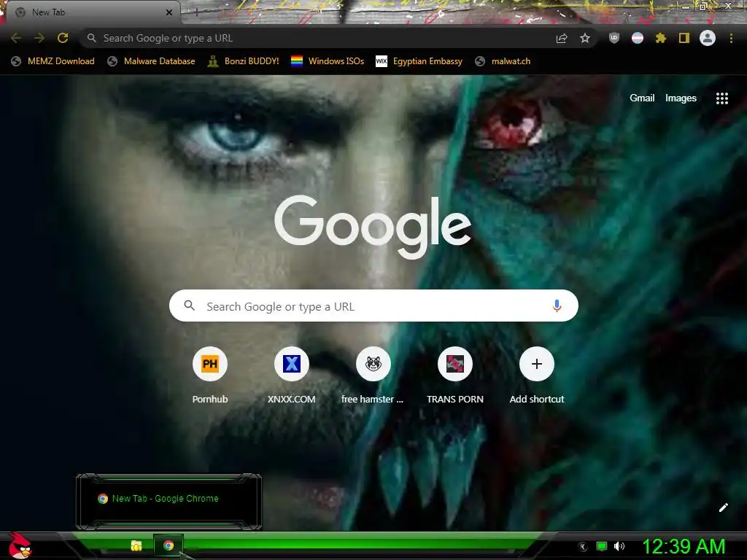Click the green monitor network tray icon
Screen dimensions: 747x560
(x=602, y=546)
